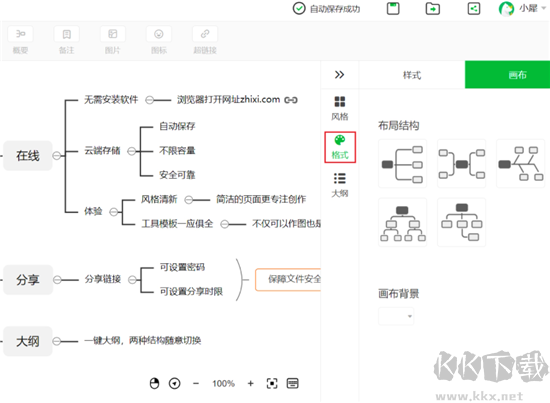Collapse the 工具模板一应俱全 branch toggle

coord(225,224)
